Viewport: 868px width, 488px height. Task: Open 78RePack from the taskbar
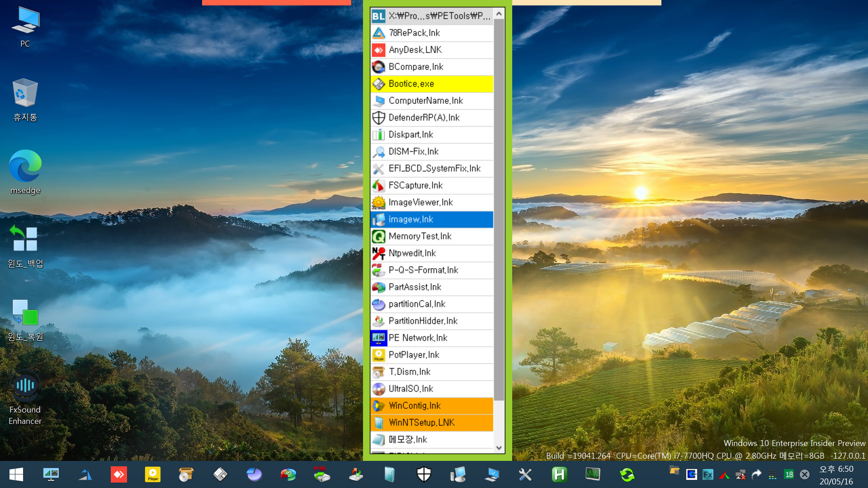(85, 474)
